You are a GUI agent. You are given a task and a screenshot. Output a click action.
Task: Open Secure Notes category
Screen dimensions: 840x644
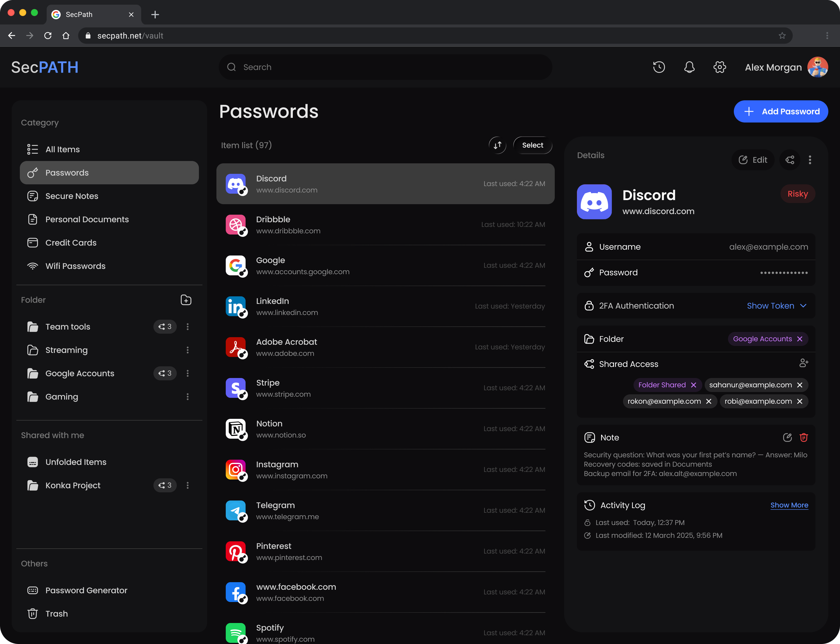[x=109, y=196]
